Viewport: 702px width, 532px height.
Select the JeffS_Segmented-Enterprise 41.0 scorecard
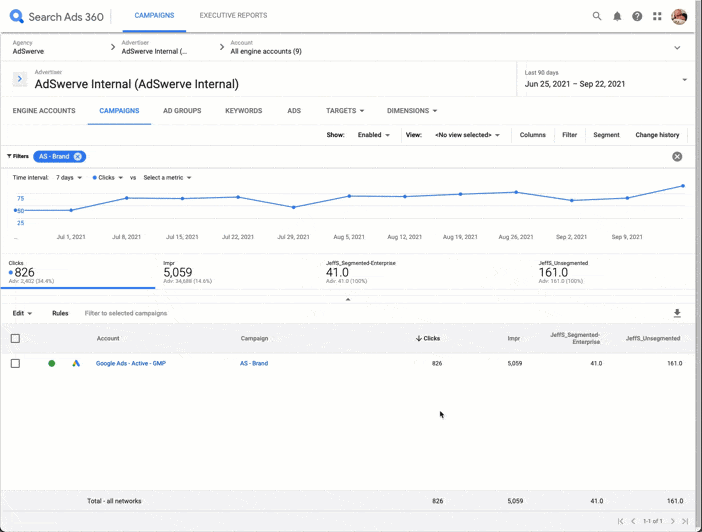pos(360,272)
